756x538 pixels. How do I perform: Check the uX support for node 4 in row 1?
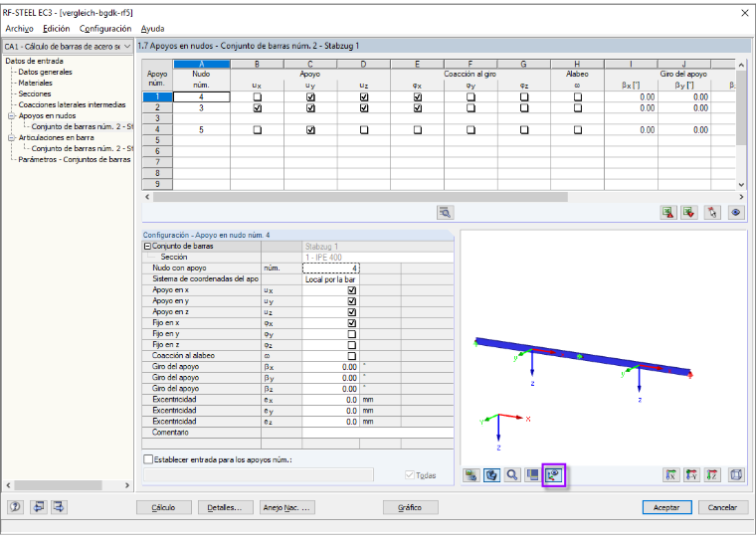coord(258,96)
